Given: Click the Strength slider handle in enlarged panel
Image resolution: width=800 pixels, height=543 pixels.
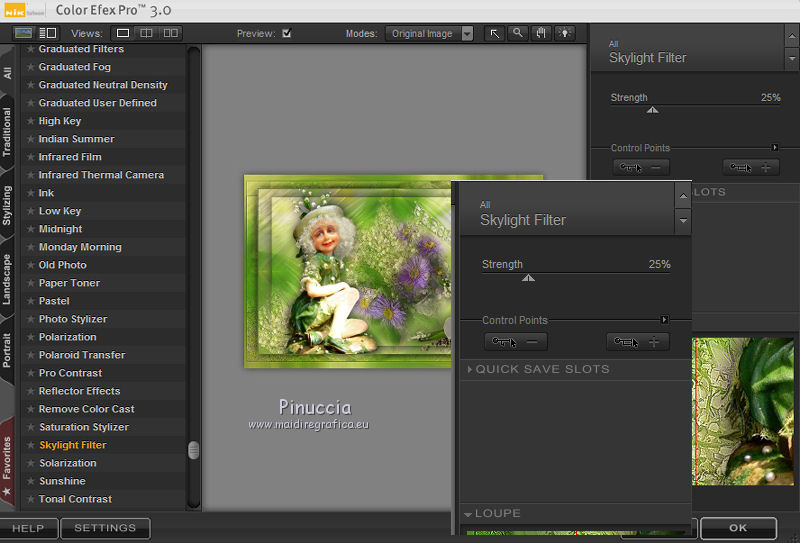Looking at the screenshot, I should 529,278.
